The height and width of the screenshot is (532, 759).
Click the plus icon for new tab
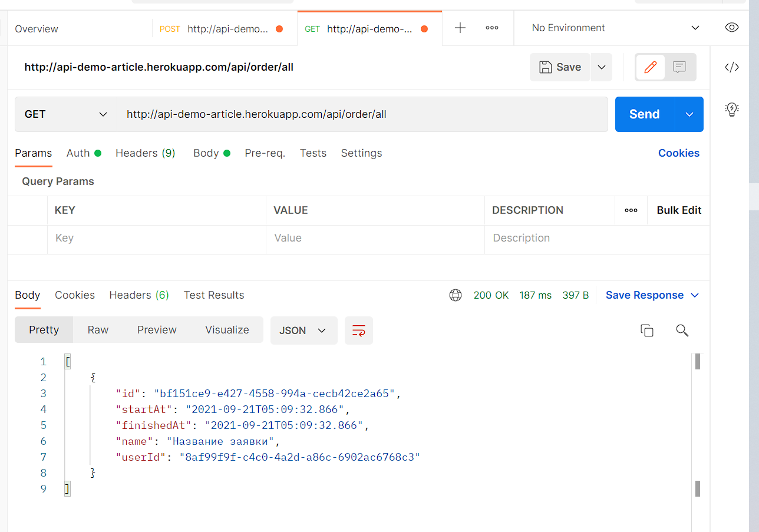point(460,28)
